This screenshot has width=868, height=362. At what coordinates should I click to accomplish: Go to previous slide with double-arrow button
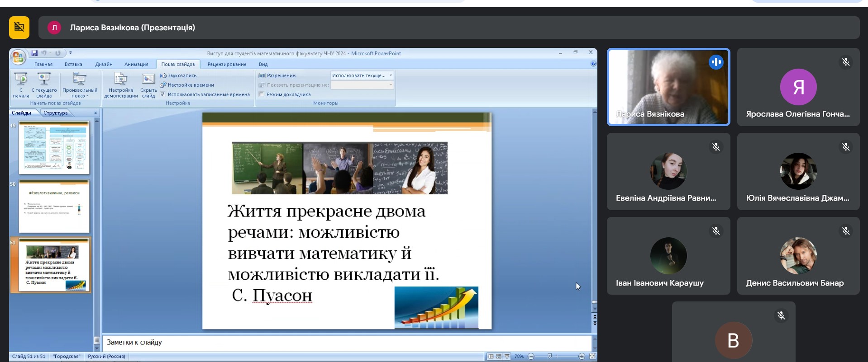point(595,316)
